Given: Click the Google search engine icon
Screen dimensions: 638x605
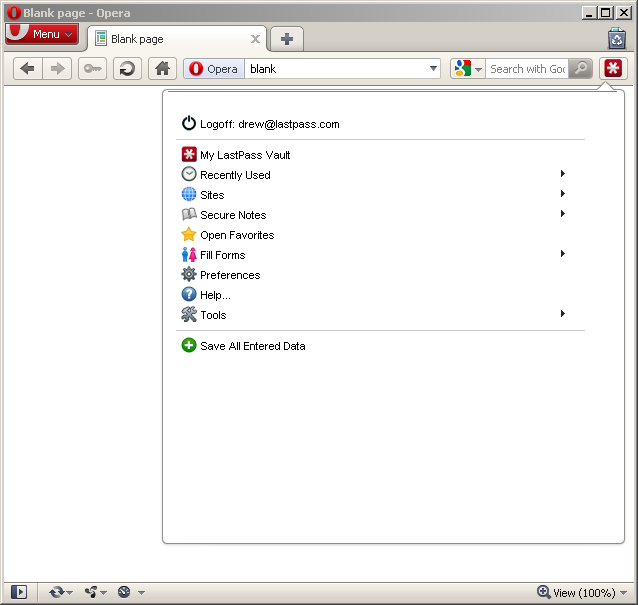Looking at the screenshot, I should pos(463,68).
